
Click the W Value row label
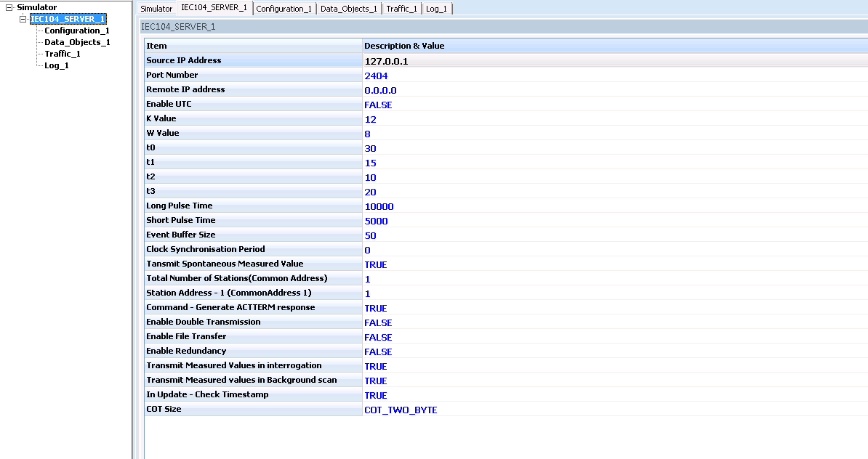point(163,133)
